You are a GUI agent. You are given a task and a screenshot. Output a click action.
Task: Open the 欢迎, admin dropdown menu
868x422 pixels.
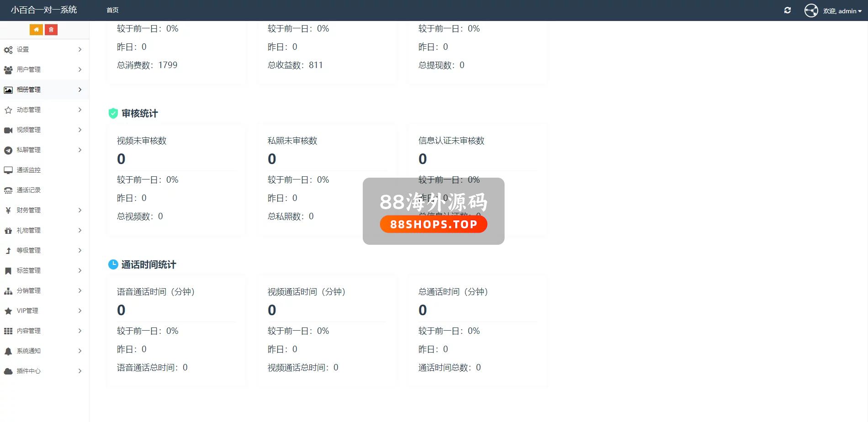[842, 11]
